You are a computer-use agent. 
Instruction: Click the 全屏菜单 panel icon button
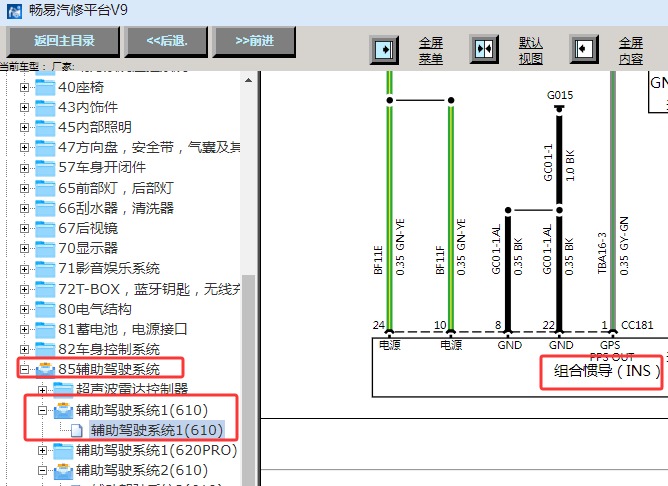(384, 50)
